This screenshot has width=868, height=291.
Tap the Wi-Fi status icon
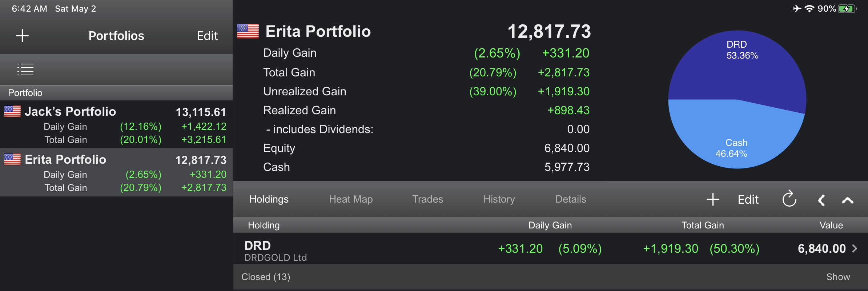[x=809, y=9]
